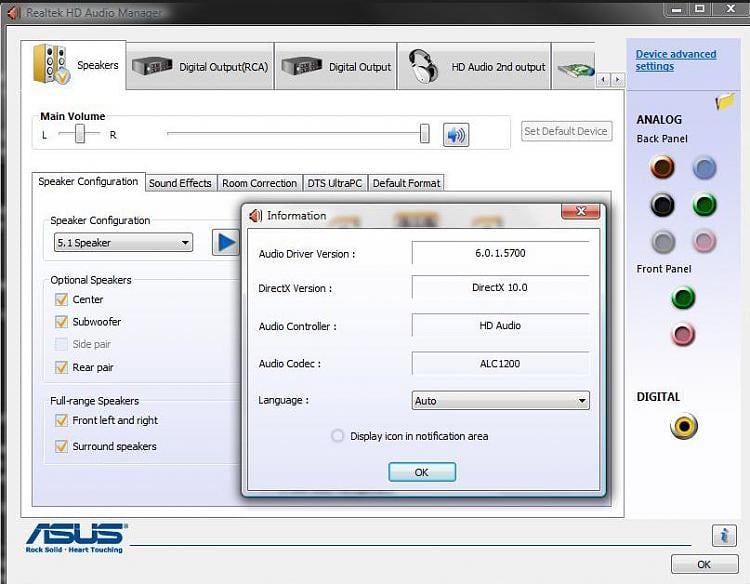The width and height of the screenshot is (750, 584).
Task: Switch to the Digital Output(RCA) tab
Action: click(x=200, y=66)
